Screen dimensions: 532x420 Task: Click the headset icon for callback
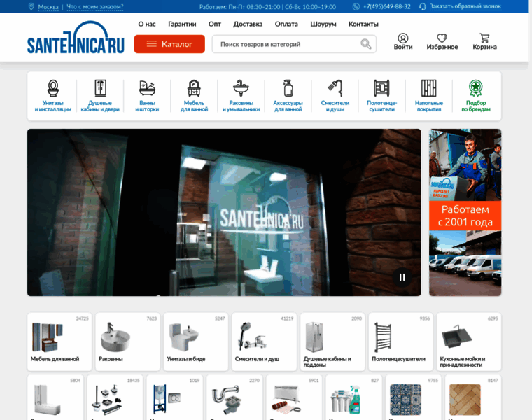(x=422, y=6)
